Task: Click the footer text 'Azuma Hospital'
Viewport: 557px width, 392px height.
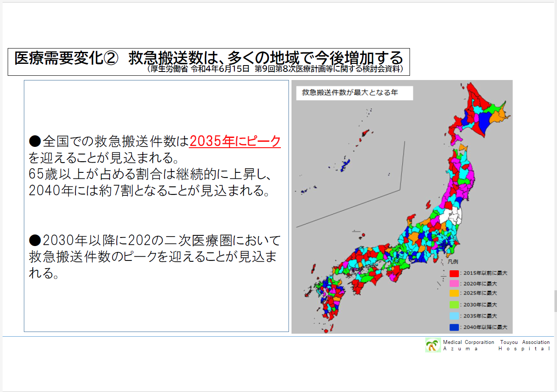Action: click(x=496, y=349)
